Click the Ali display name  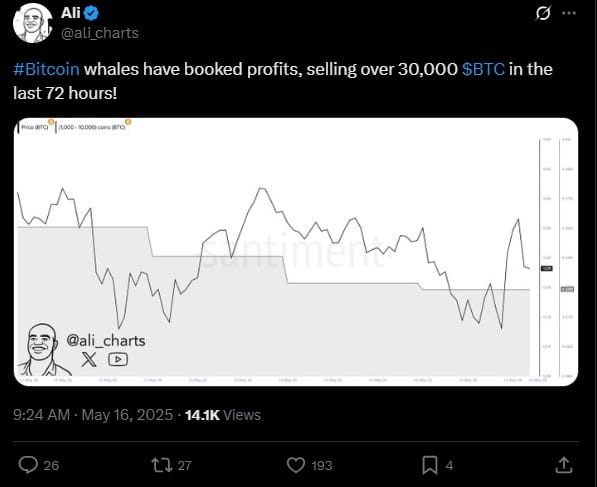click(x=70, y=13)
